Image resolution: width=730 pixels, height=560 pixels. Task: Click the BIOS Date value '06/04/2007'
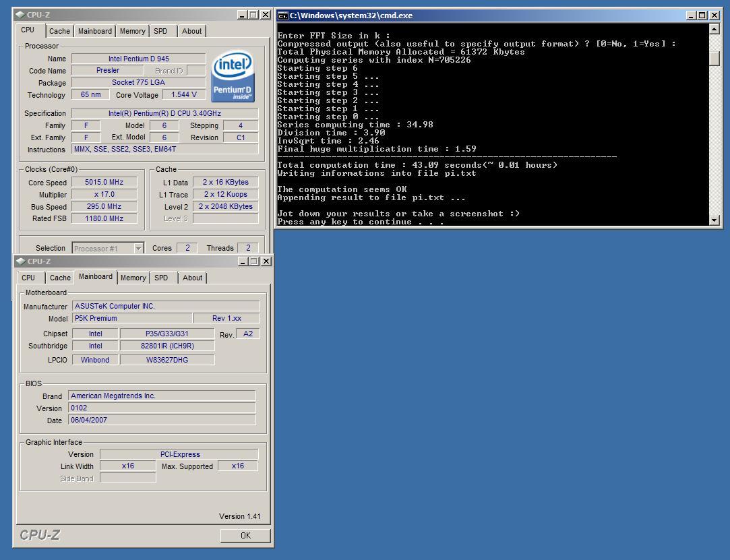(x=162, y=420)
